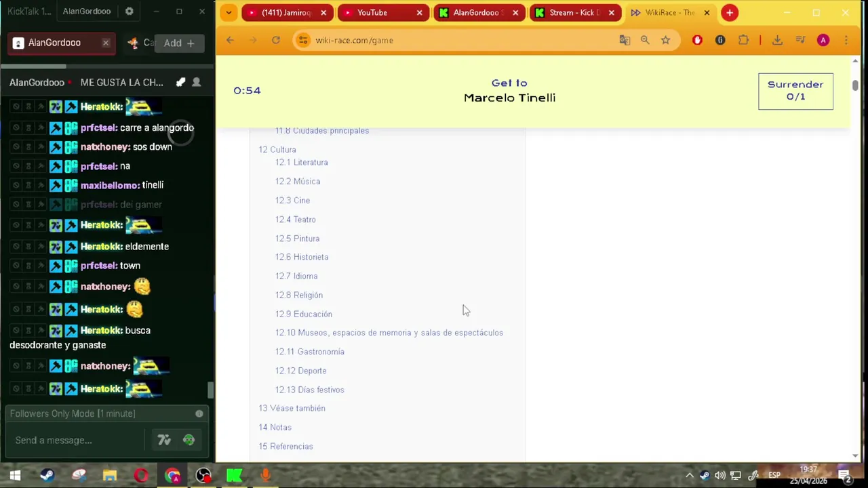
Task: Show chatters list user icon
Action: [196, 82]
